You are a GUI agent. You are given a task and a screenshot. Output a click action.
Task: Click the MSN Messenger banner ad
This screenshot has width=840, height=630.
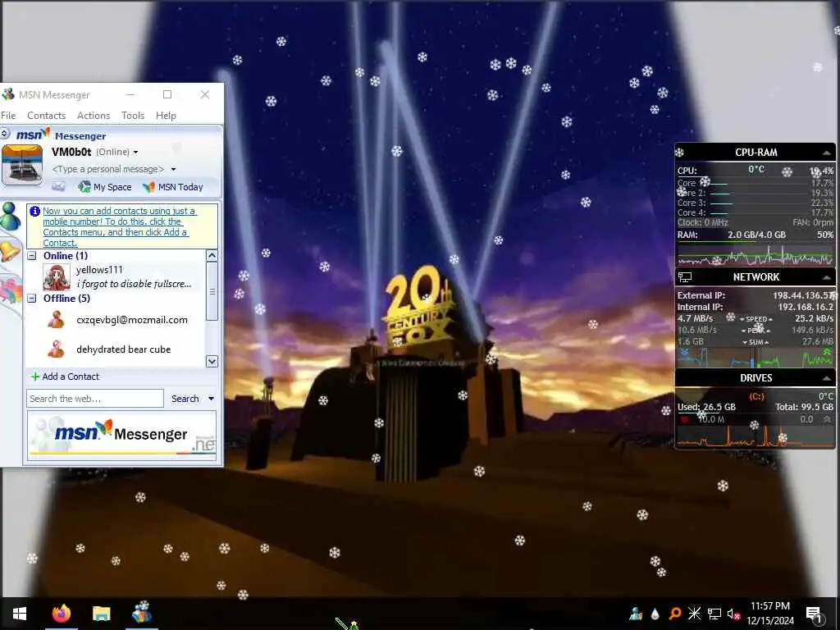(121, 435)
